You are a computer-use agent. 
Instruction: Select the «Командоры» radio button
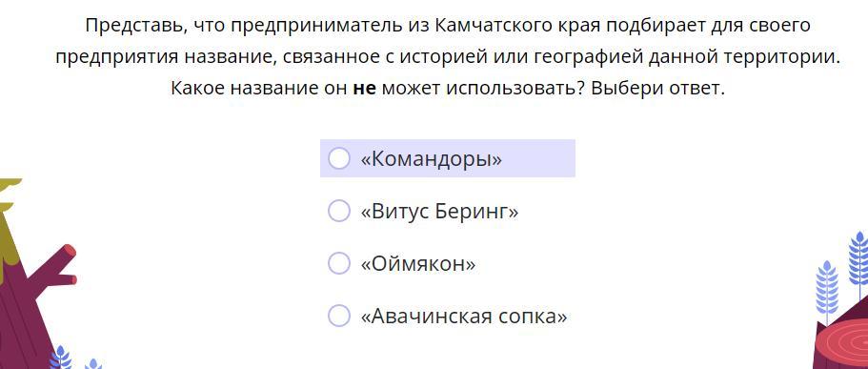click(x=339, y=158)
